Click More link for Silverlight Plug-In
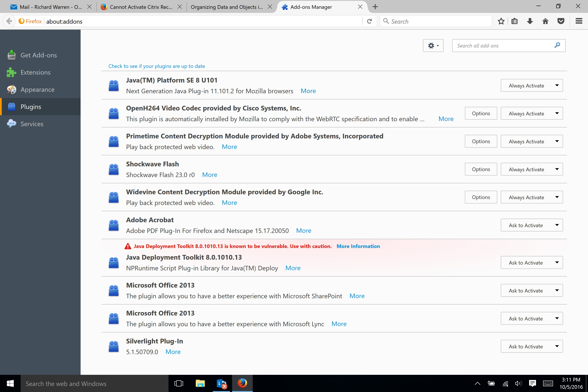 (173, 352)
